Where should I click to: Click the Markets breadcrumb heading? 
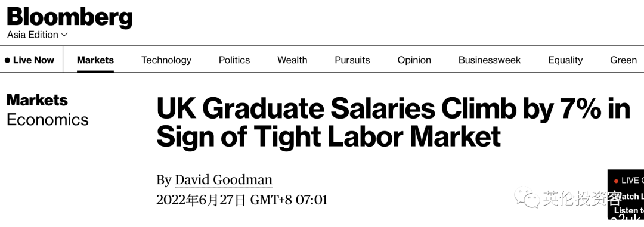[37, 99]
